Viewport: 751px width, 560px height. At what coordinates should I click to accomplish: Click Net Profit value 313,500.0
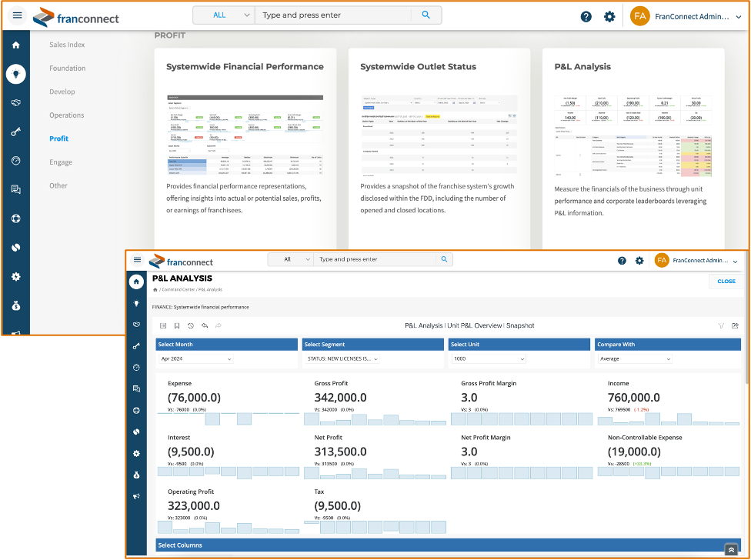click(341, 452)
